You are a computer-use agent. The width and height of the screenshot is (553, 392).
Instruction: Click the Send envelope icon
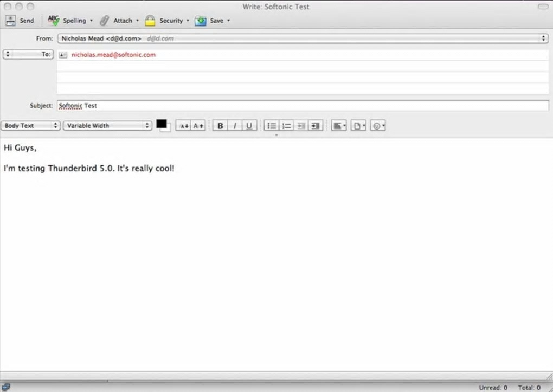click(x=11, y=21)
